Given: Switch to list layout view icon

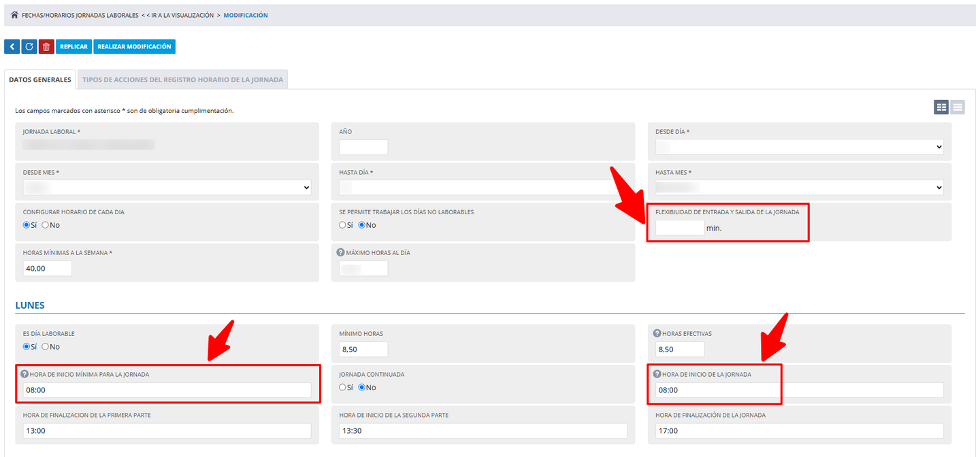Looking at the screenshot, I should [x=958, y=107].
